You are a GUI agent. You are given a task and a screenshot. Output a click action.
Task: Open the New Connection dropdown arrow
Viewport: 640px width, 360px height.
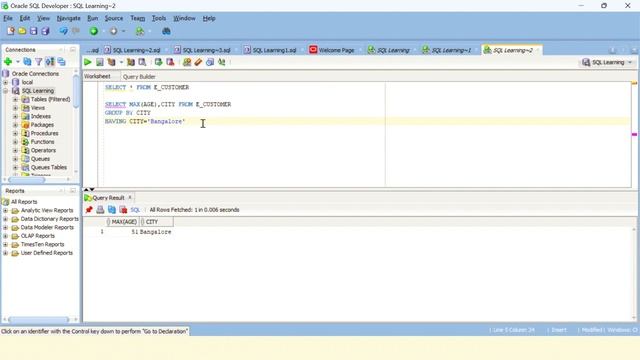click(18, 62)
